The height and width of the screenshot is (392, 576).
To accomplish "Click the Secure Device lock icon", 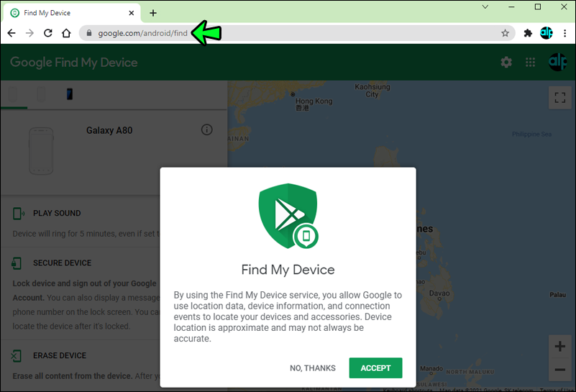I will pyautogui.click(x=17, y=263).
